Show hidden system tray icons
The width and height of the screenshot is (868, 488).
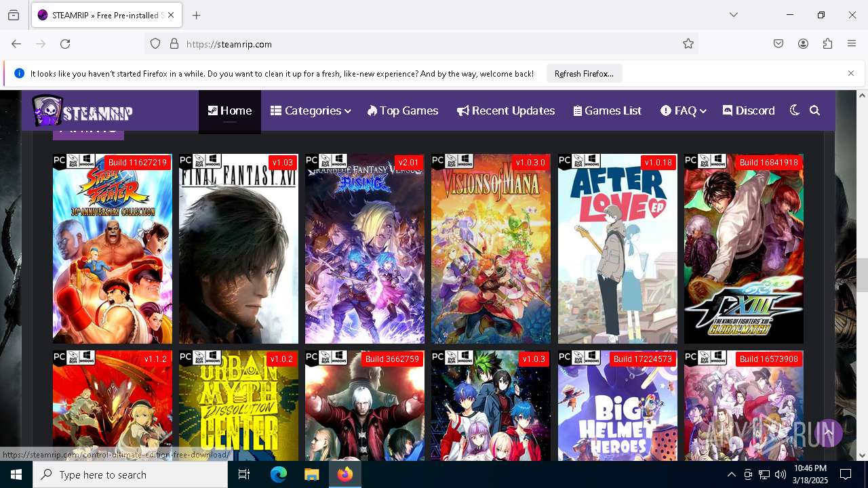pyautogui.click(x=731, y=474)
